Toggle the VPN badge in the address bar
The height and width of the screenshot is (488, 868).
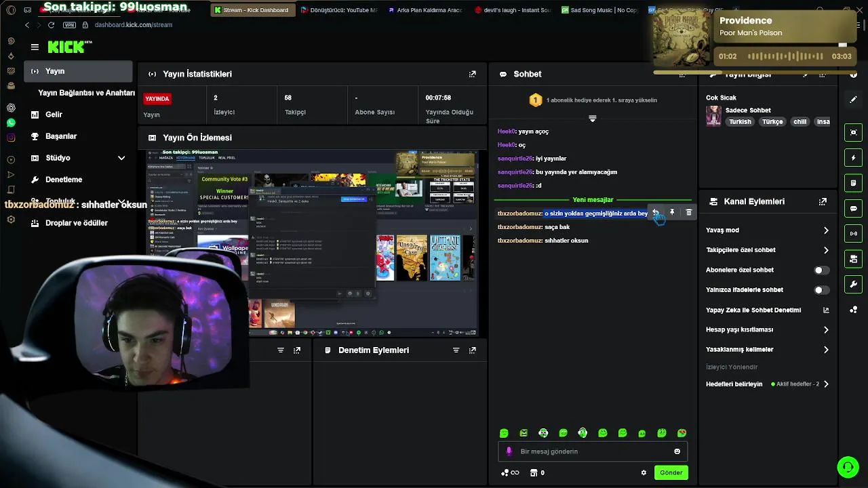point(69,25)
